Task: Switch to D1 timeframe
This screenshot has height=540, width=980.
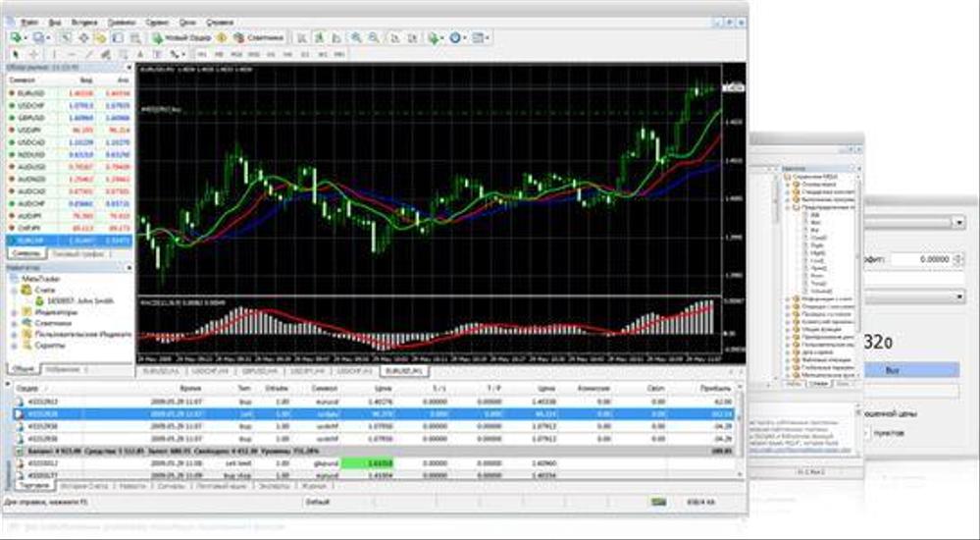Action: [305, 54]
